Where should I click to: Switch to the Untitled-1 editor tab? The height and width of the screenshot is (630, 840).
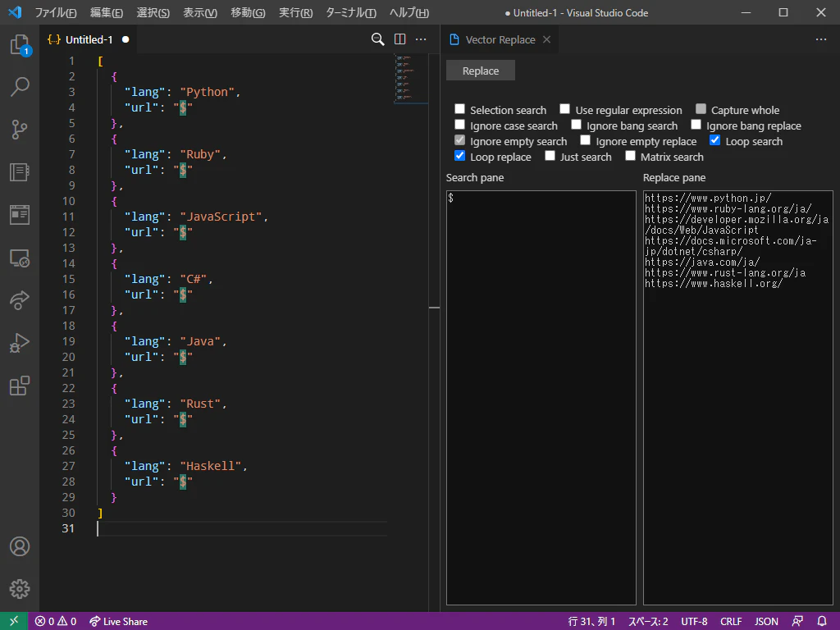[89, 39]
